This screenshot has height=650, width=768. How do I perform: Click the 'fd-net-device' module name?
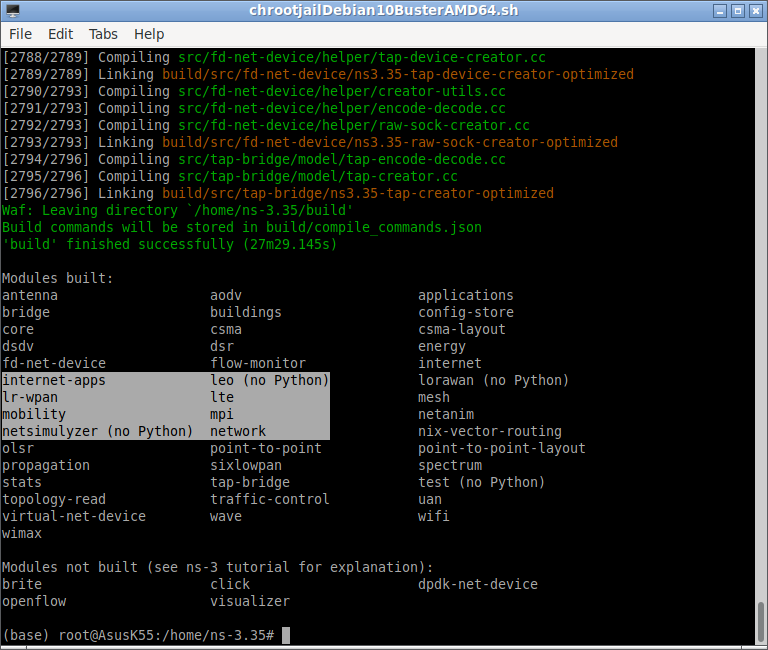[54, 363]
